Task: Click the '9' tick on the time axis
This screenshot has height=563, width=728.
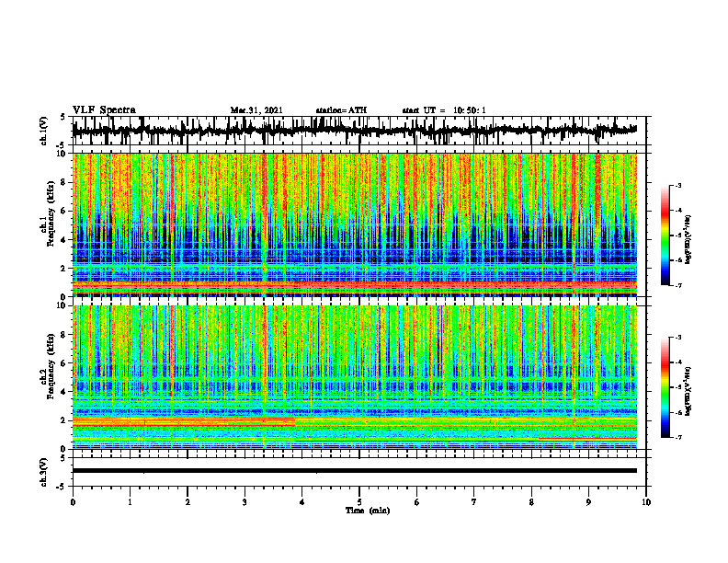Action: click(588, 502)
